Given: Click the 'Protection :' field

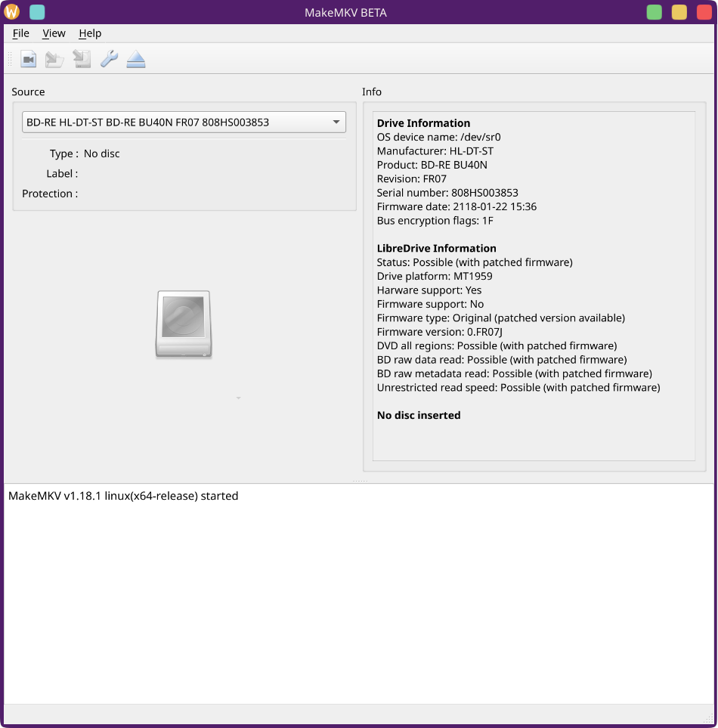Looking at the screenshot, I should (50, 194).
